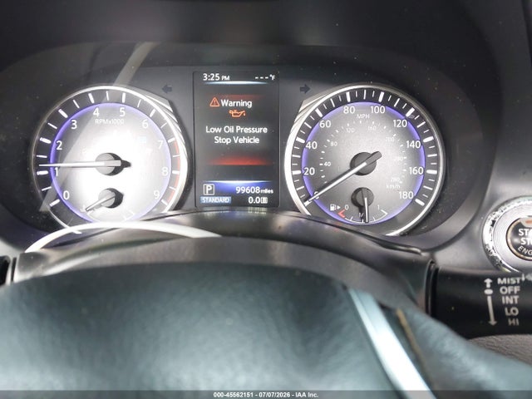532x399 pixels.
Task: Select the OFF wiper stalk setting
Action: (x=510, y=290)
